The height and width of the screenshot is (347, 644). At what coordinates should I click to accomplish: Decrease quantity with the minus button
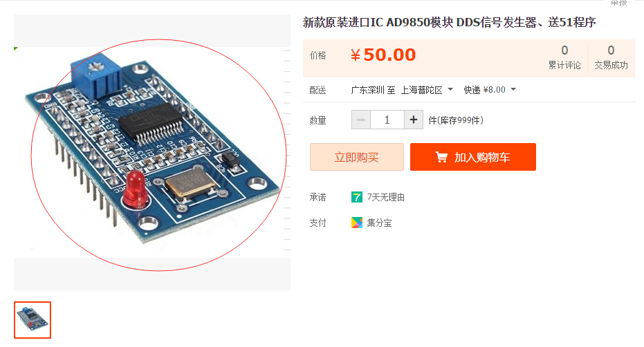(x=361, y=120)
